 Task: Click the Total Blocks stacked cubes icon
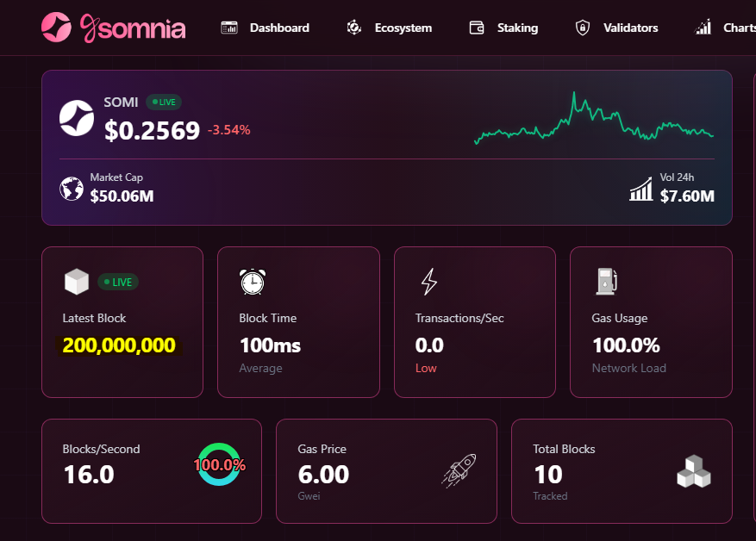[694, 471]
